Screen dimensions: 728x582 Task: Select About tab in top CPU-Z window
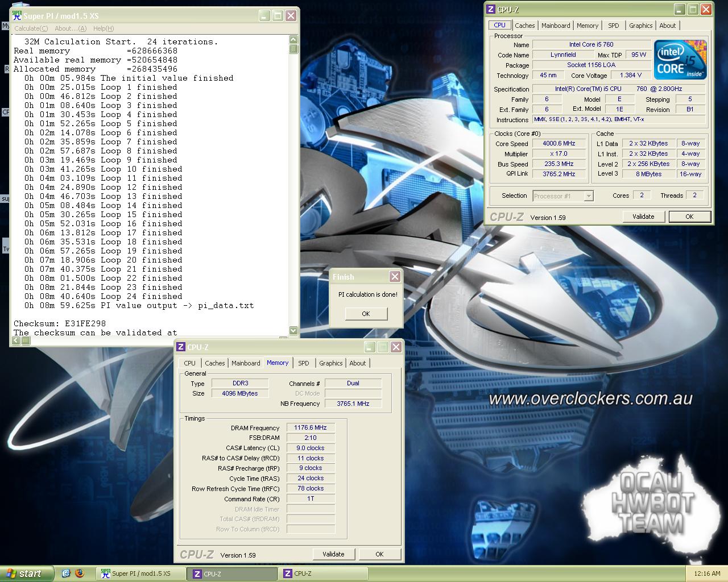click(668, 26)
